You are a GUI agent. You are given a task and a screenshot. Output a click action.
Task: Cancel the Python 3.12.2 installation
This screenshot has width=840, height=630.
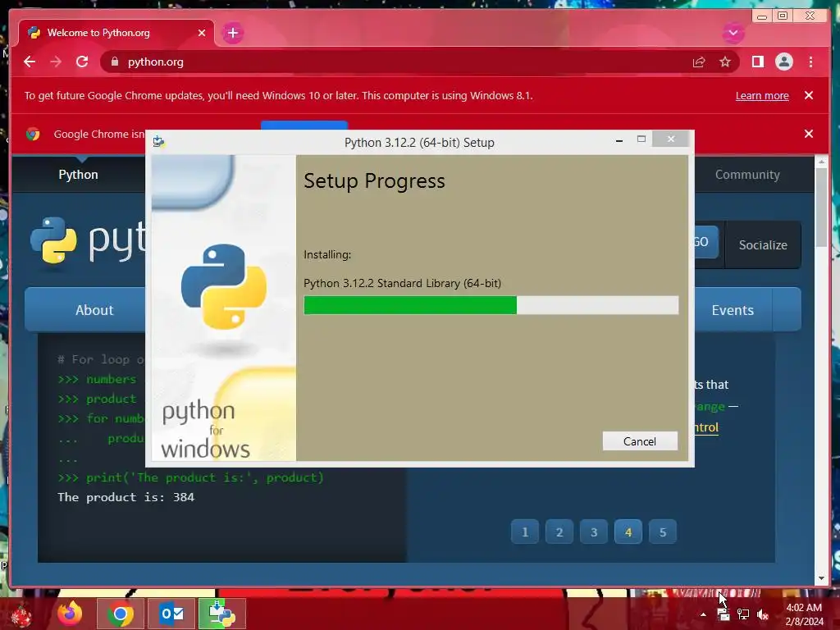click(x=640, y=441)
